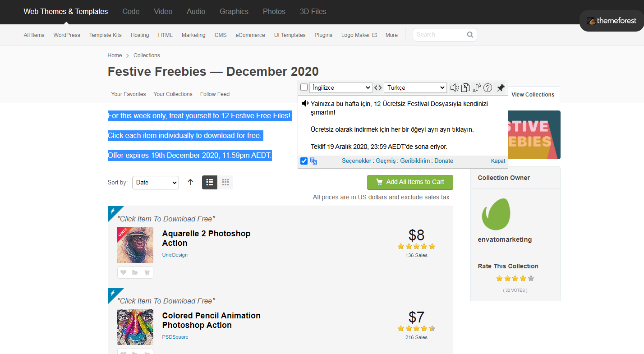Click the Donate link in translator popup
This screenshot has width=644, height=354.
[444, 161]
